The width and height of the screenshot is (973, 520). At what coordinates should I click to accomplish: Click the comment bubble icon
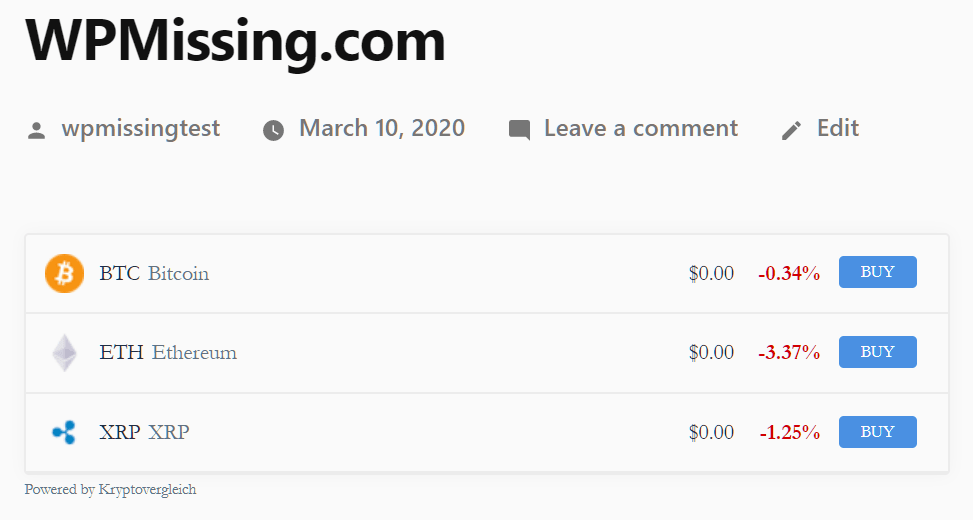519,130
